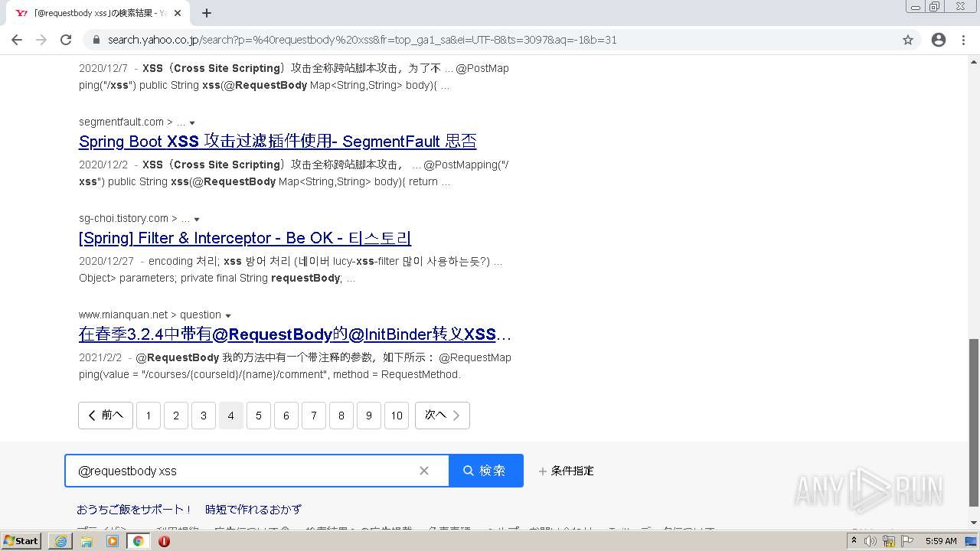This screenshot has width=980, height=551.
Task: Clear the search box with the X icon
Action: tap(424, 471)
